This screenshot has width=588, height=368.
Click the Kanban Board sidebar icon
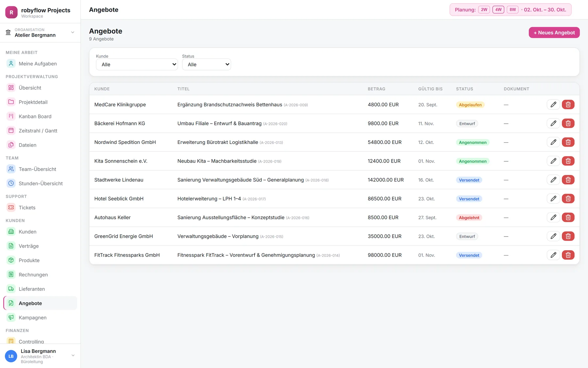[11, 116]
